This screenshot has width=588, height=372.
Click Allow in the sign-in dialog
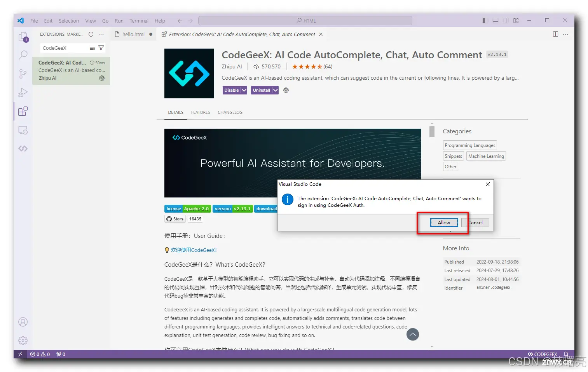(x=444, y=222)
